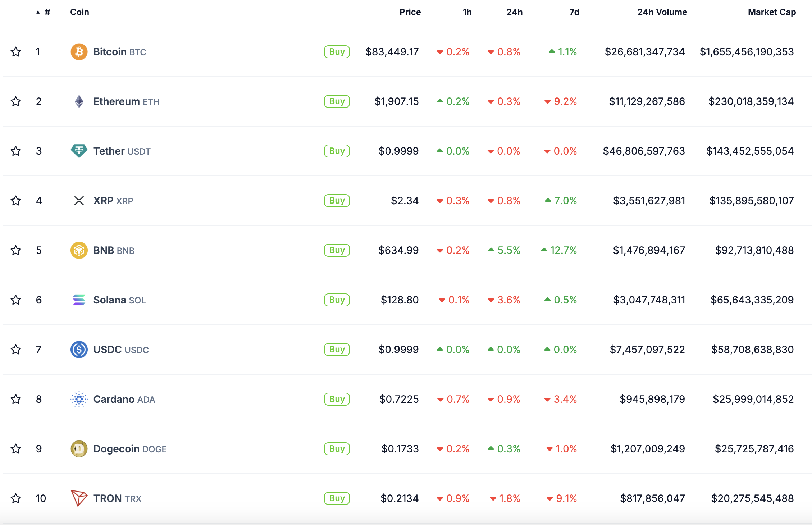Click the Bitcoin logo icon

click(x=79, y=52)
